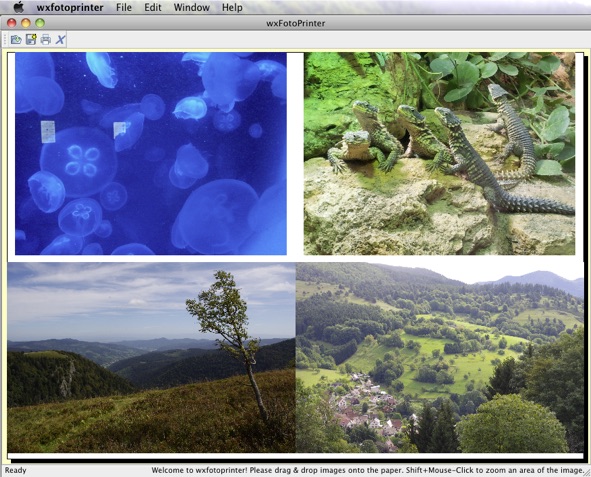This screenshot has width=591, height=477.
Task: Select the lizards on rock photo
Action: coord(439,153)
